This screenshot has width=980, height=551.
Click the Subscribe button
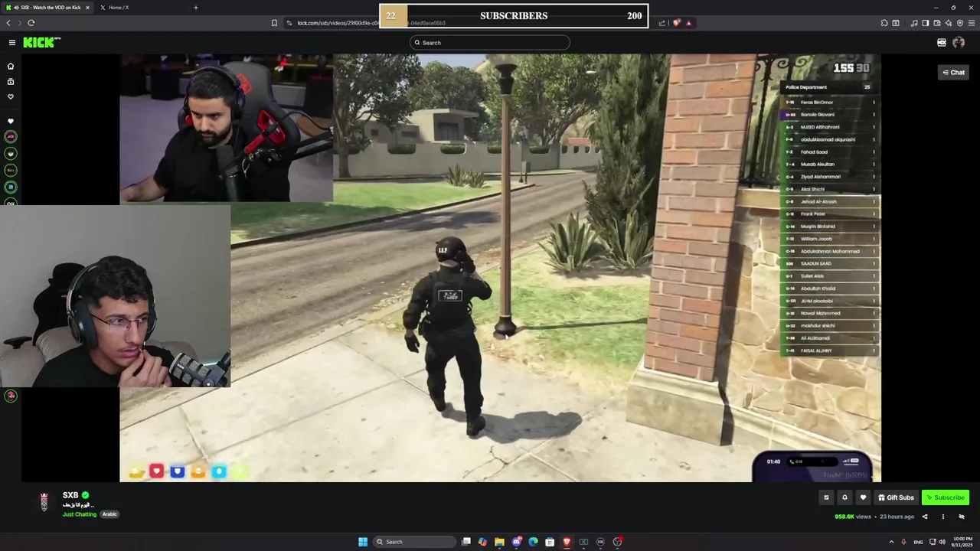coord(946,497)
